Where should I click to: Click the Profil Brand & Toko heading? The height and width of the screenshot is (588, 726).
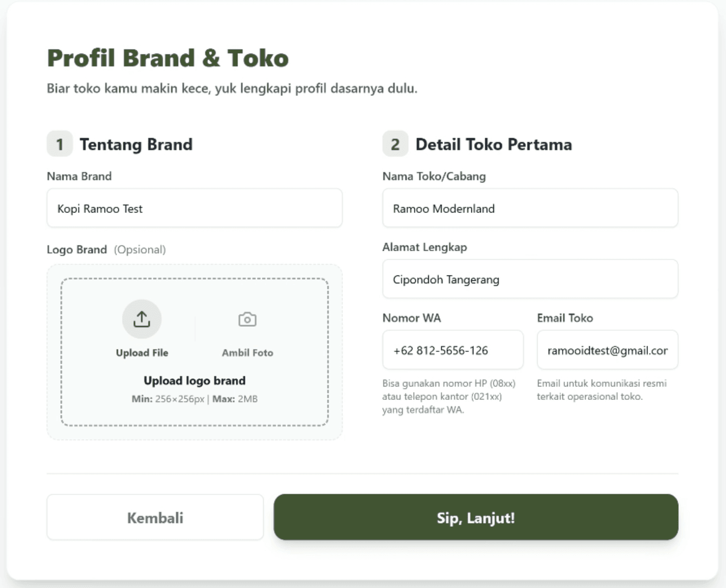coord(168,57)
